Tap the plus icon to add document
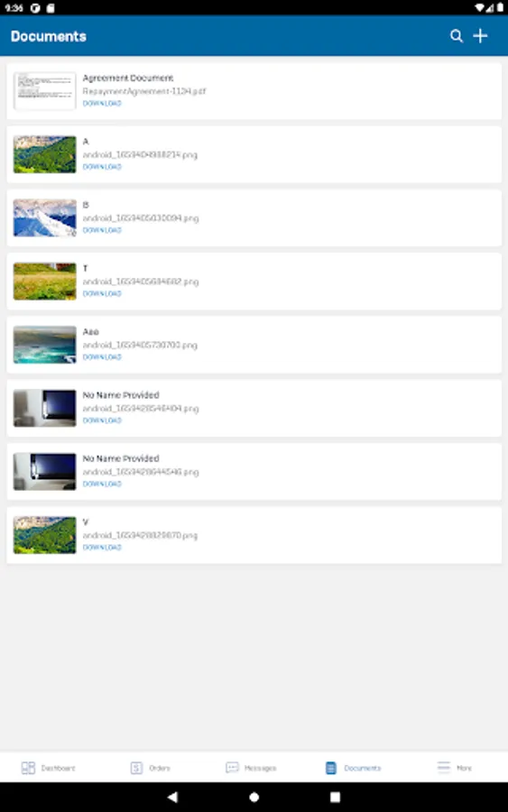The width and height of the screenshot is (508, 812). (x=480, y=36)
